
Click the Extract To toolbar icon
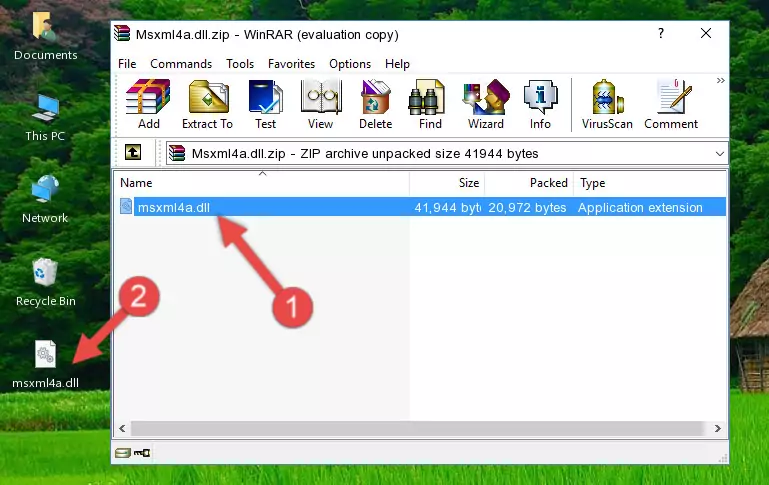(207, 104)
